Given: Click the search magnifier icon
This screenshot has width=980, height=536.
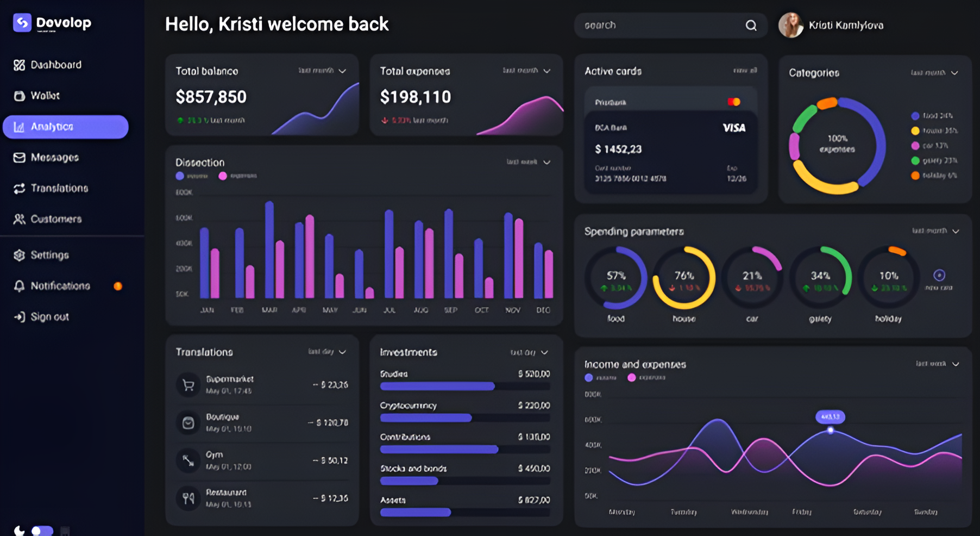Looking at the screenshot, I should click(751, 26).
